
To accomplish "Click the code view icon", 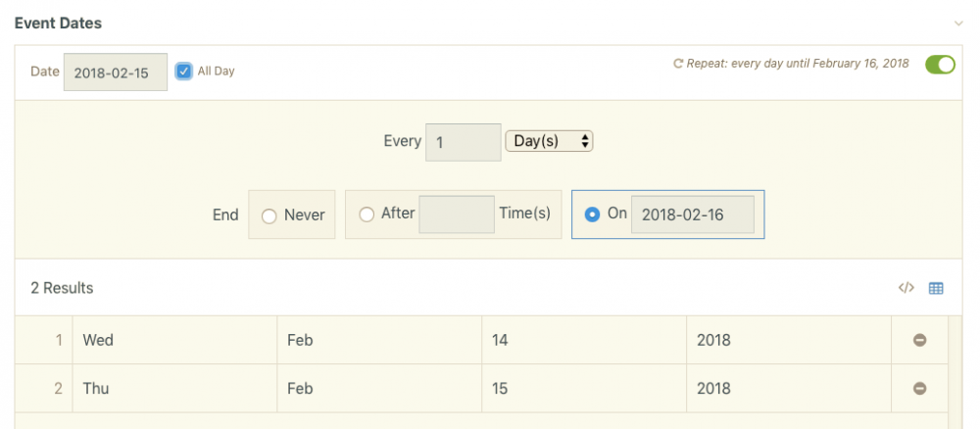I will tap(906, 288).
